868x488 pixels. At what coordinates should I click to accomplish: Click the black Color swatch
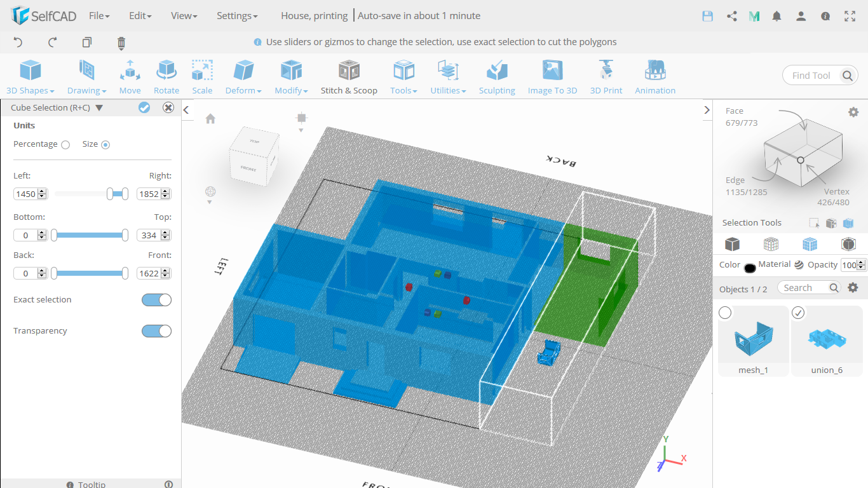[750, 268]
